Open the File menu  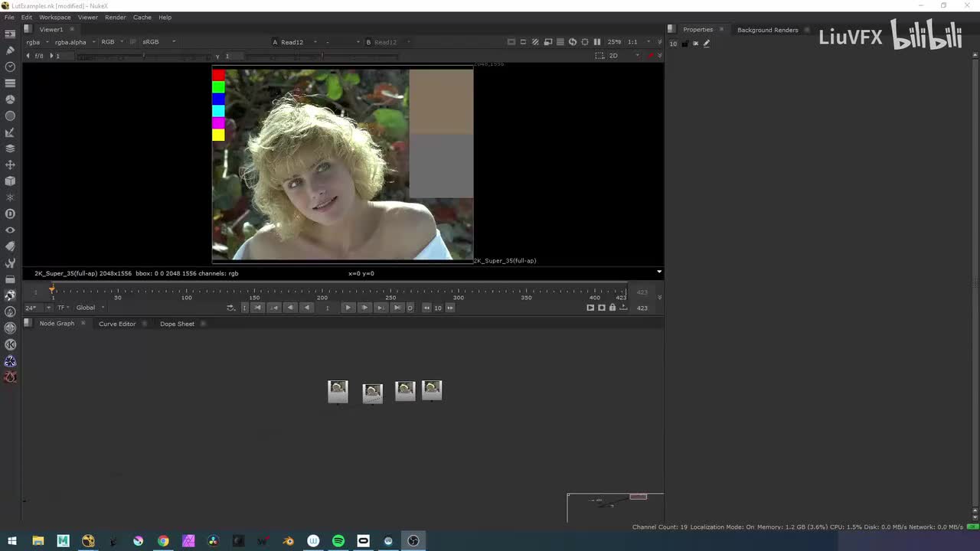pyautogui.click(x=9, y=17)
